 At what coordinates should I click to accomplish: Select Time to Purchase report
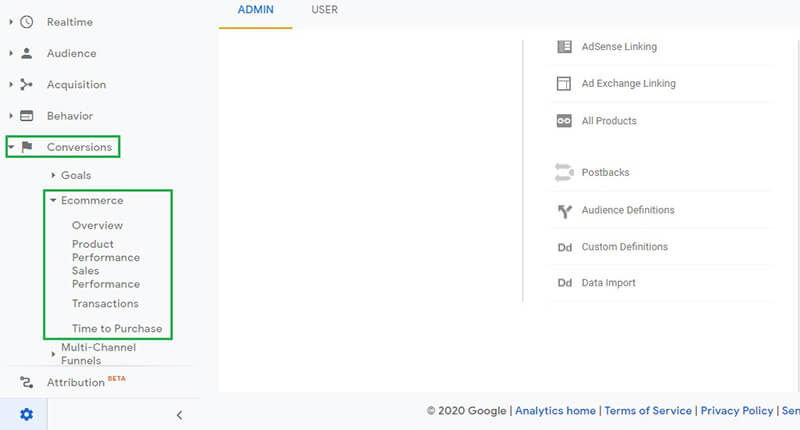click(116, 329)
